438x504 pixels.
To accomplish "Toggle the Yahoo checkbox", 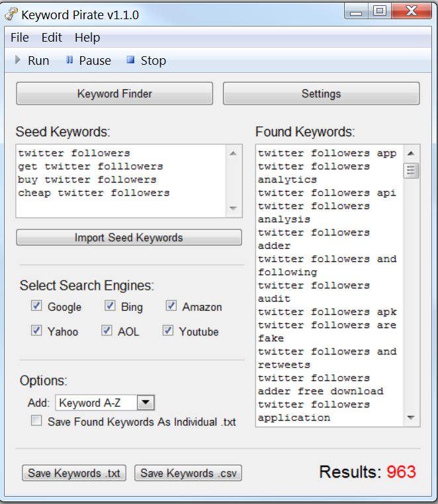I will (36, 331).
